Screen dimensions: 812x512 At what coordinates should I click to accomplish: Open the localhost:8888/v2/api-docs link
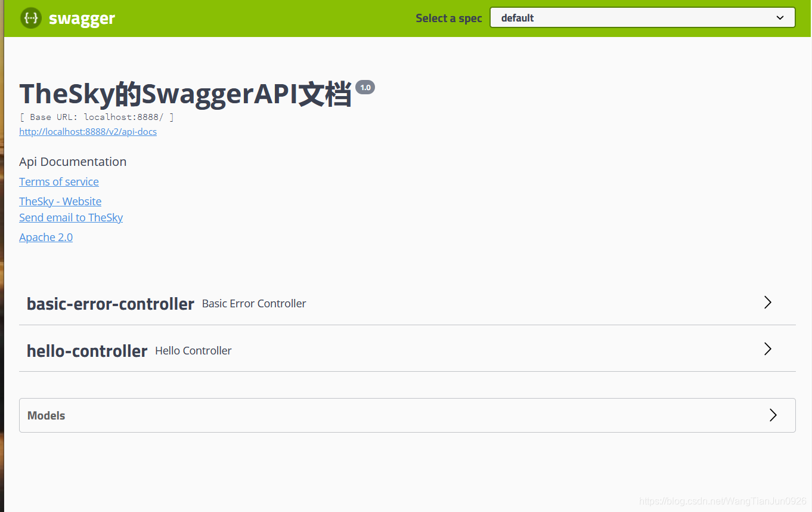tap(88, 132)
